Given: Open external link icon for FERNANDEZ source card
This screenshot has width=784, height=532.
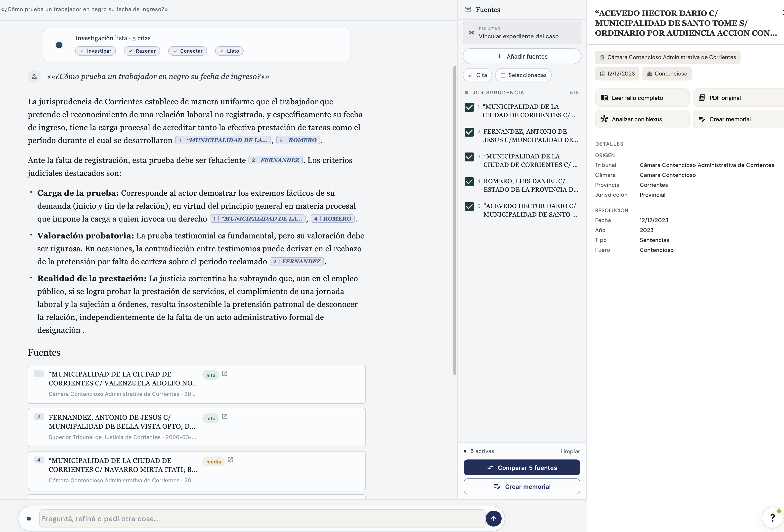Looking at the screenshot, I should [x=225, y=416].
